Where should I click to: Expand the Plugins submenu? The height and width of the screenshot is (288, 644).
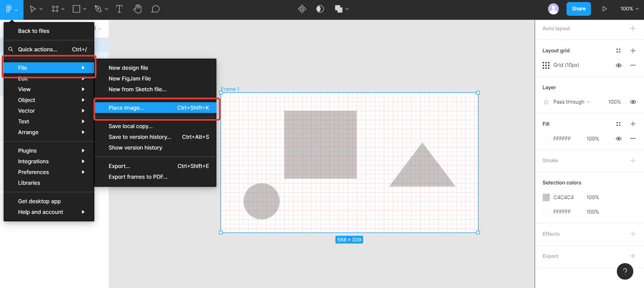[50, 151]
